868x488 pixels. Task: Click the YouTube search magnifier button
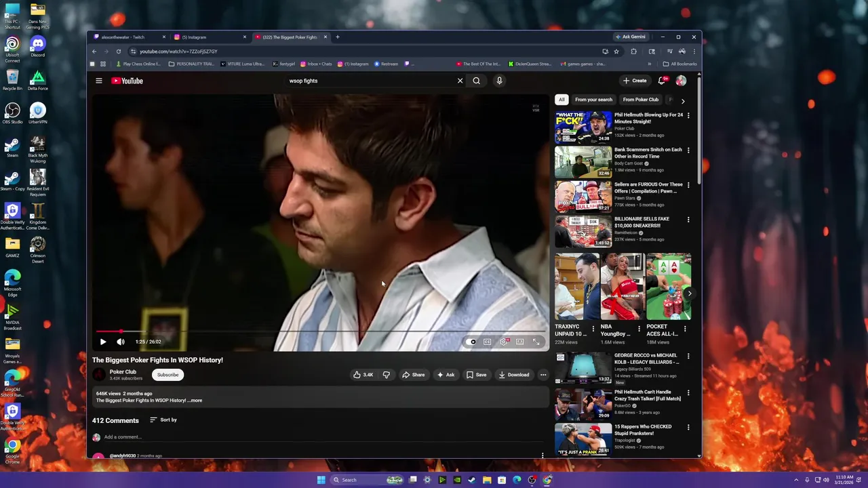pyautogui.click(x=477, y=81)
